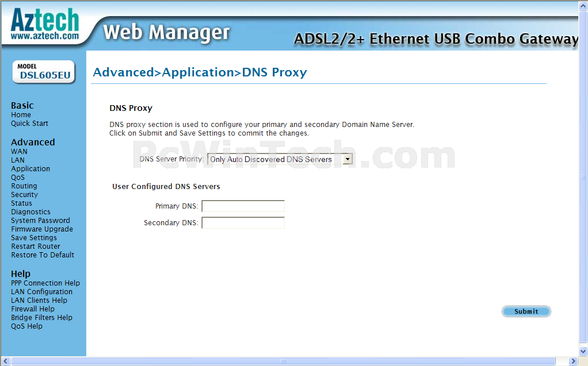Image resolution: width=588 pixels, height=366 pixels.
Task: Open Firewall Help link
Action: (x=33, y=309)
